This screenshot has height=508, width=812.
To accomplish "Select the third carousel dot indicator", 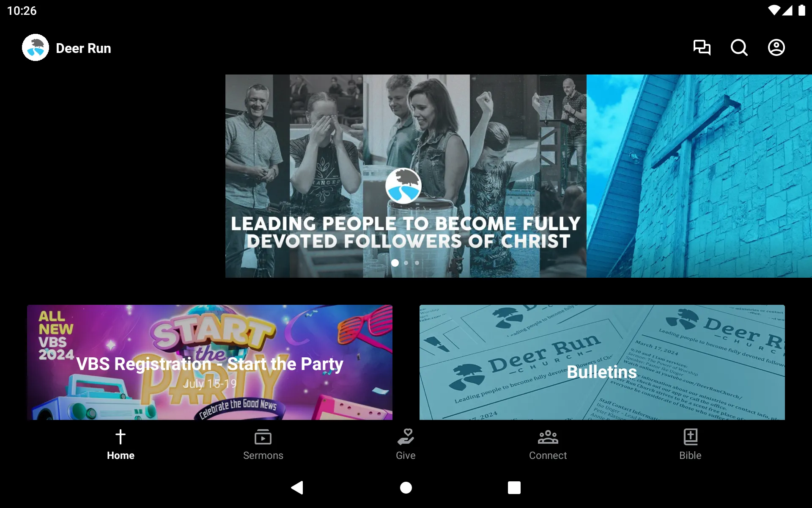I will pyautogui.click(x=417, y=263).
